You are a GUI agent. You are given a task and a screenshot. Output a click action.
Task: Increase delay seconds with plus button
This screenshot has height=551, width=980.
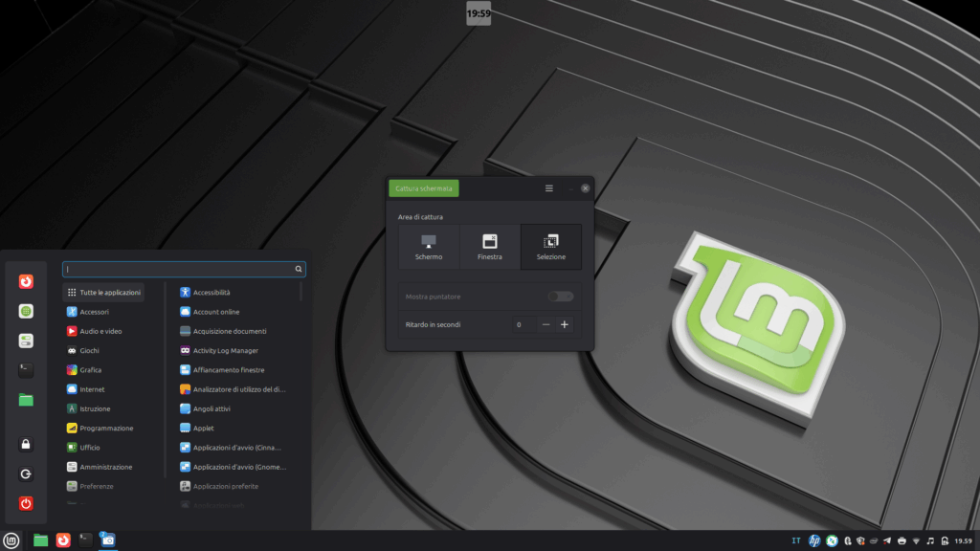point(565,325)
